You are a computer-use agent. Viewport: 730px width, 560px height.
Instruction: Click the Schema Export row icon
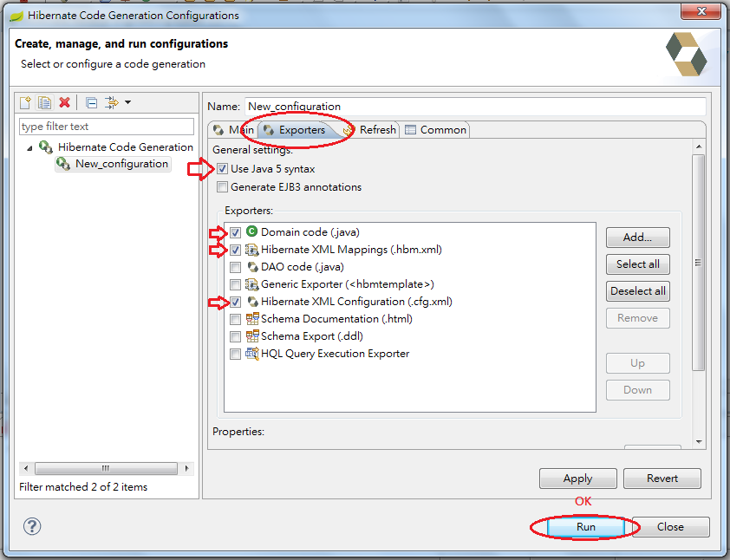[x=252, y=336]
